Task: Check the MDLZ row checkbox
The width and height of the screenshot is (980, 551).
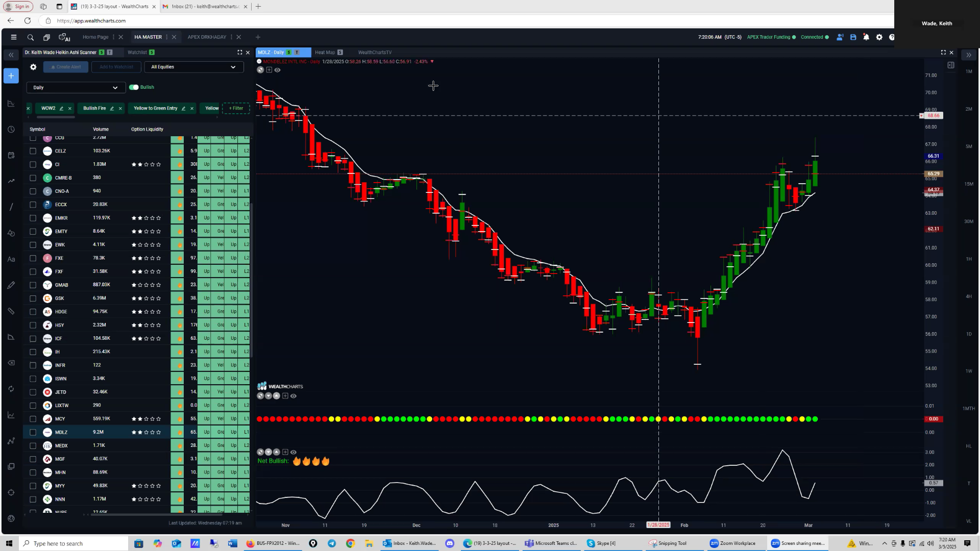Action: pyautogui.click(x=33, y=432)
